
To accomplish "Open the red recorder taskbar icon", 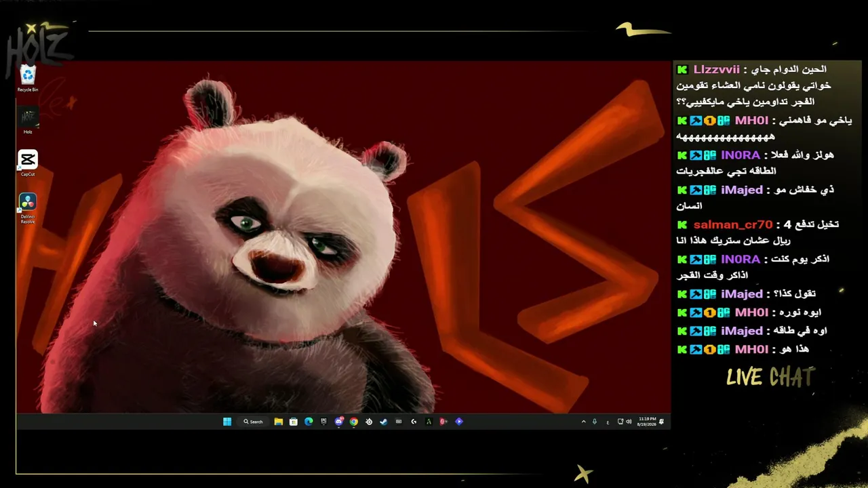I will coord(443,422).
